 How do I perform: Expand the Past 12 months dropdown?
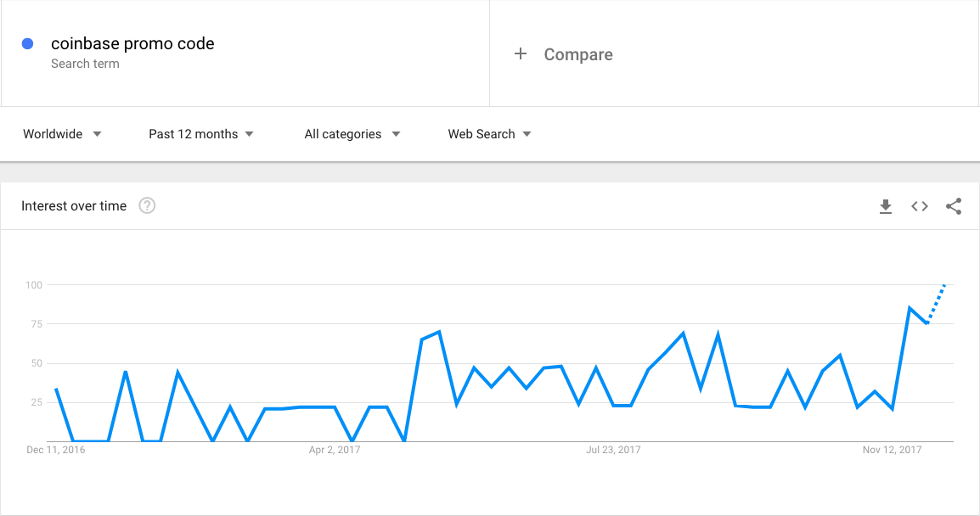click(200, 134)
